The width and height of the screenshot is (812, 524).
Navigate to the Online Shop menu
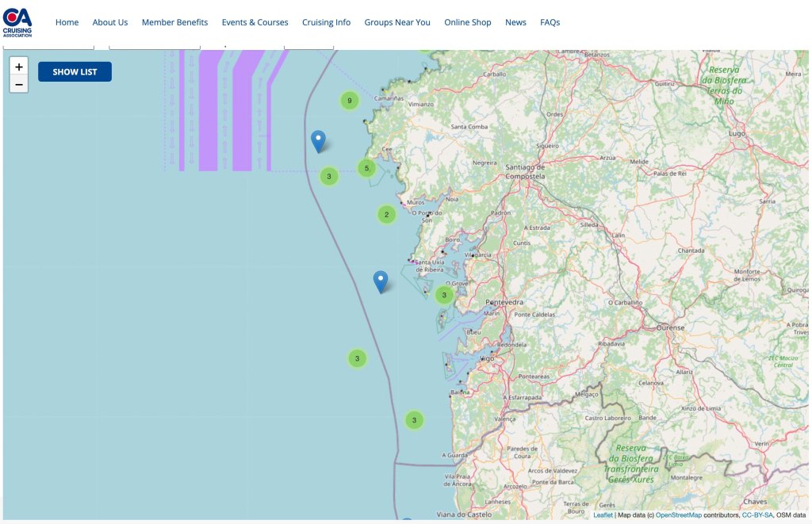coord(468,22)
